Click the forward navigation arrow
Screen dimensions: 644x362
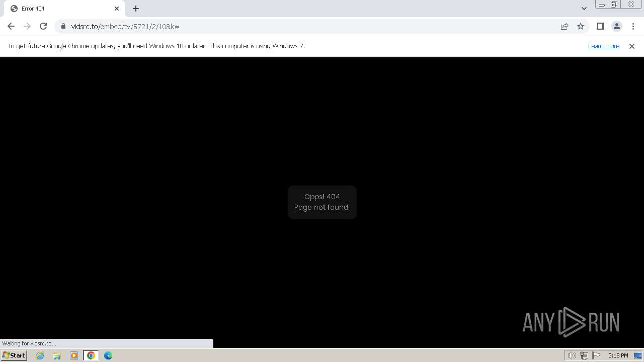27,26
